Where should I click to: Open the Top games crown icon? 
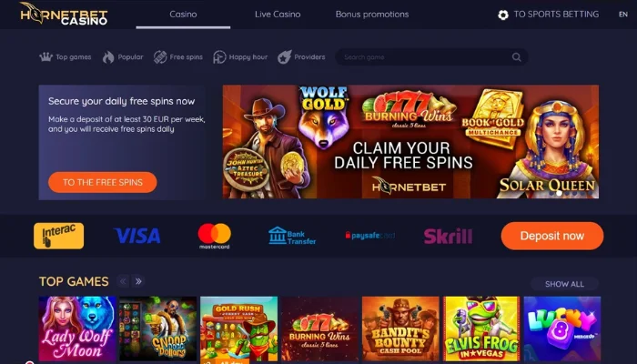pyautogui.click(x=45, y=56)
